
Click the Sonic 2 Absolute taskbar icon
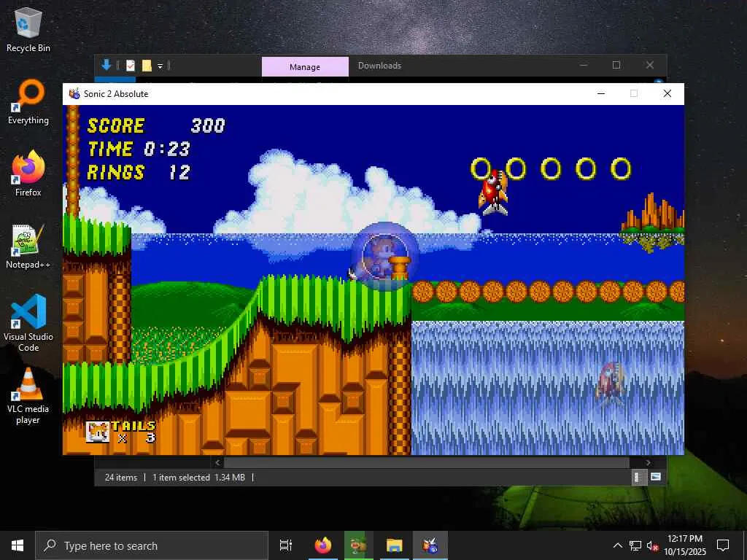430,545
